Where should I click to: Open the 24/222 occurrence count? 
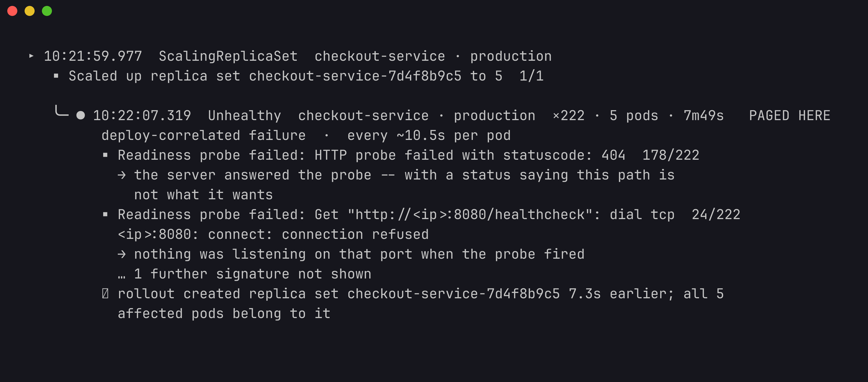pos(716,214)
